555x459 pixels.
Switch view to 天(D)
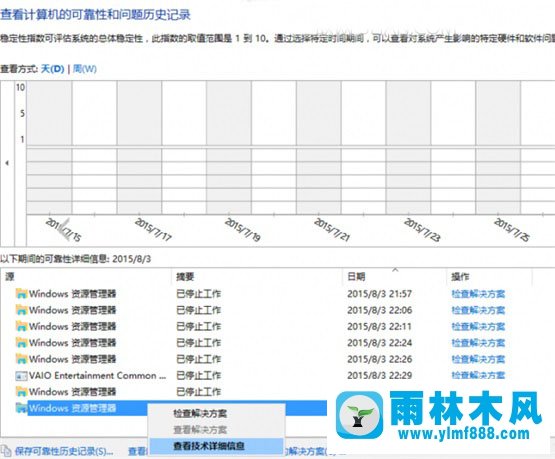pyautogui.click(x=52, y=69)
